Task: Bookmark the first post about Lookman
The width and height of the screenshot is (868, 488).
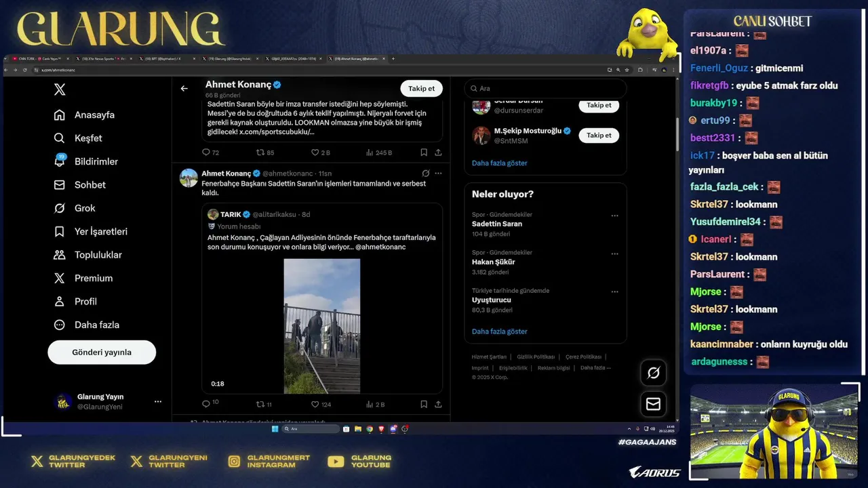Action: pyautogui.click(x=424, y=152)
